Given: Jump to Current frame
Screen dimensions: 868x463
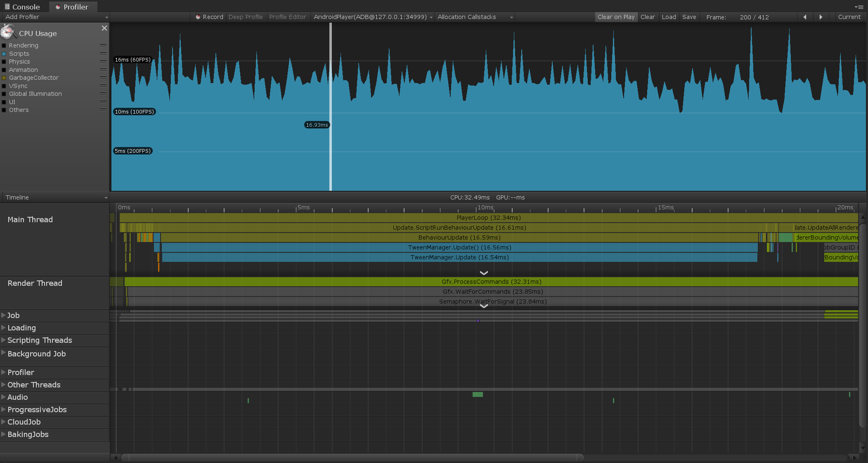Looking at the screenshot, I should tap(849, 17).
